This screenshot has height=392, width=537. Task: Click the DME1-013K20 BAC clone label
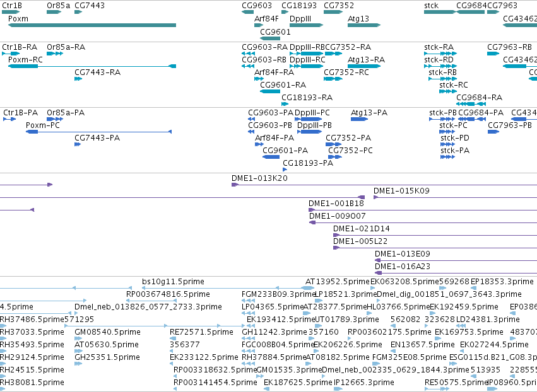(x=259, y=178)
